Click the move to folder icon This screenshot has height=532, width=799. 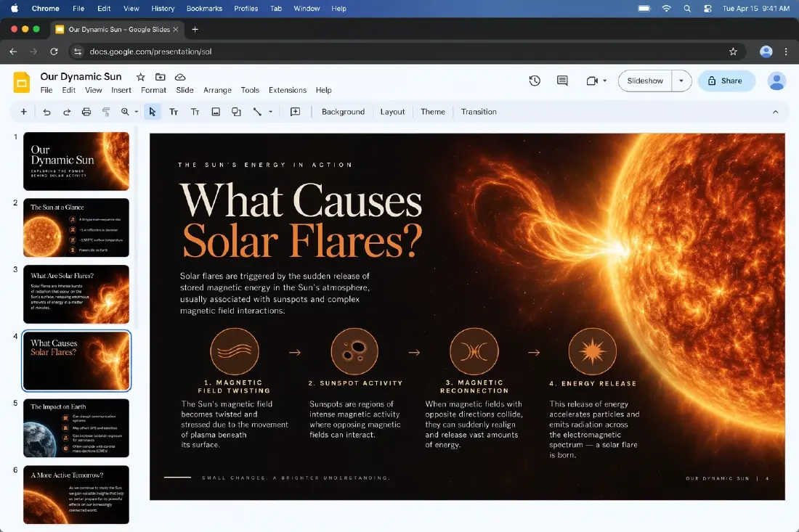[x=160, y=77]
